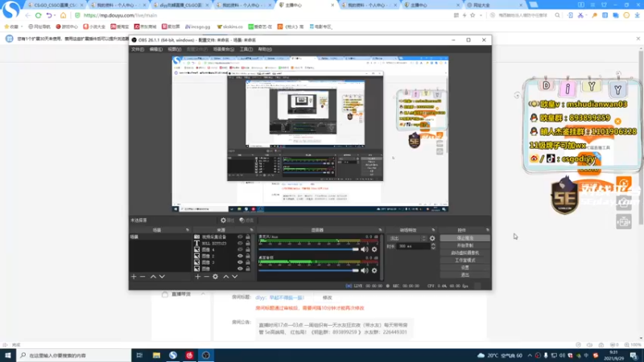Open Mic/Aux audio settings gear
Viewport: 644px width, 362px height.
[x=374, y=249]
